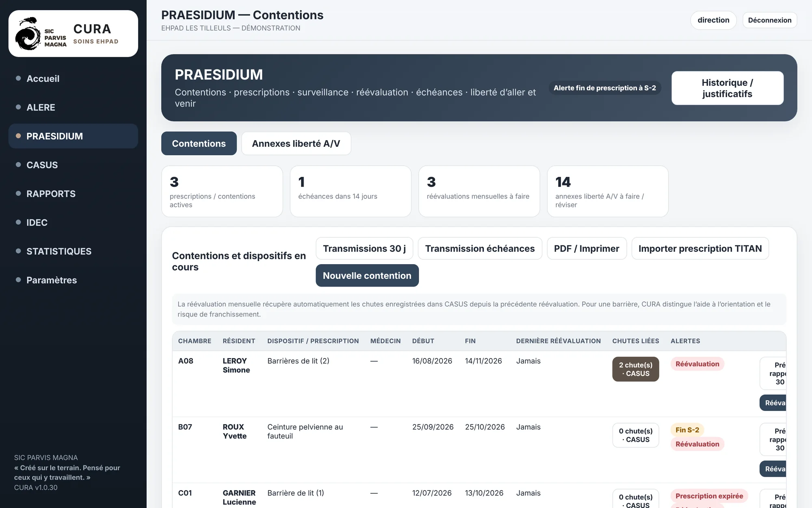Click 0 chute(s) CASUS badge for ROUX
The width and height of the screenshot is (812, 508).
click(635, 435)
